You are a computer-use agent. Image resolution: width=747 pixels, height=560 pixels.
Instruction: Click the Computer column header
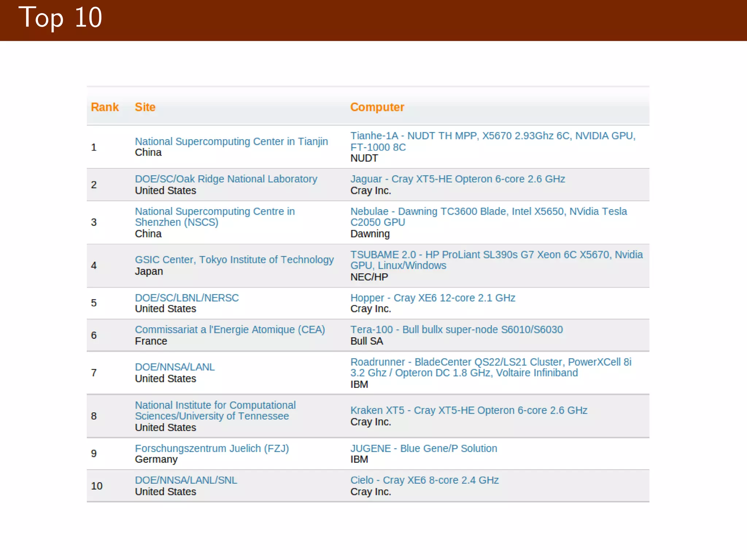(377, 107)
